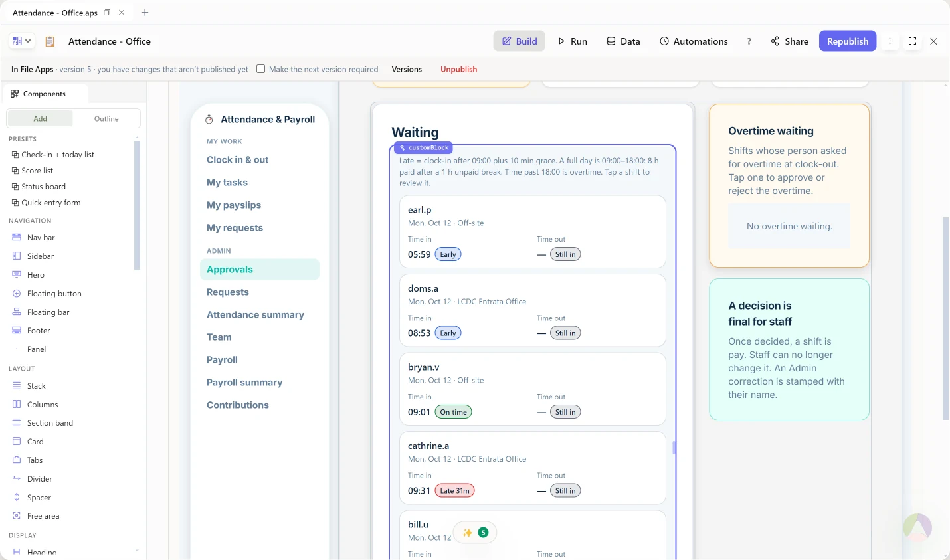This screenshot has height=560, width=950.
Task: Click the sparkle assistant badge showing 5
Action: 475,533
